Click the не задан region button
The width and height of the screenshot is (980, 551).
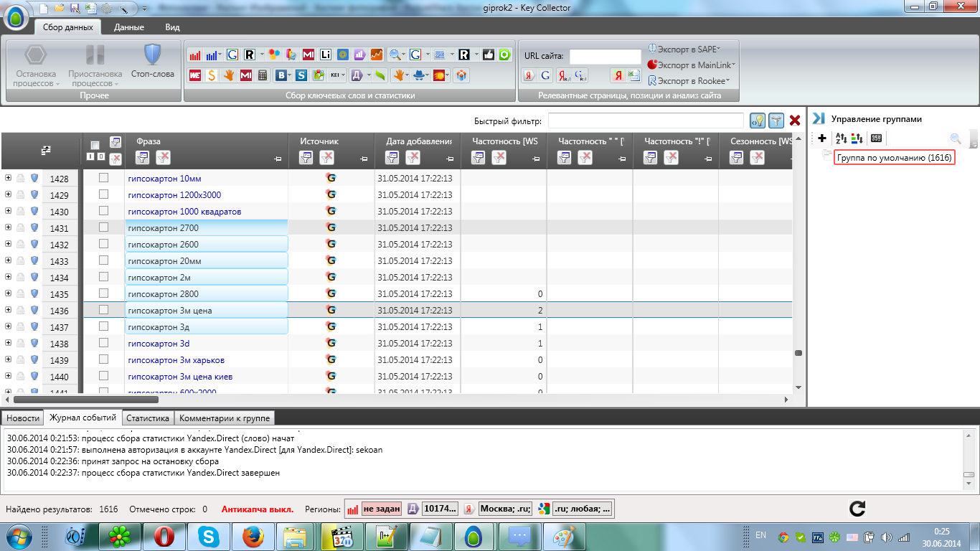382,509
